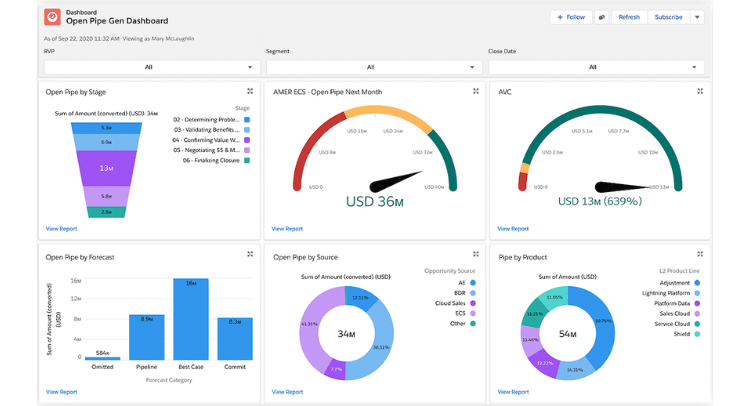750x406 pixels.
Task: Refresh the dashboard
Action: 629,17
